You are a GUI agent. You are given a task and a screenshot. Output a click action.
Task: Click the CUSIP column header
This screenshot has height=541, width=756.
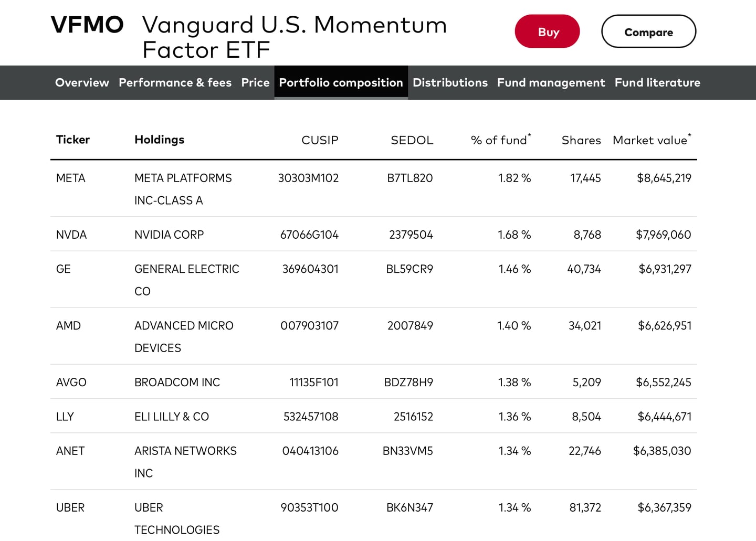click(x=320, y=140)
